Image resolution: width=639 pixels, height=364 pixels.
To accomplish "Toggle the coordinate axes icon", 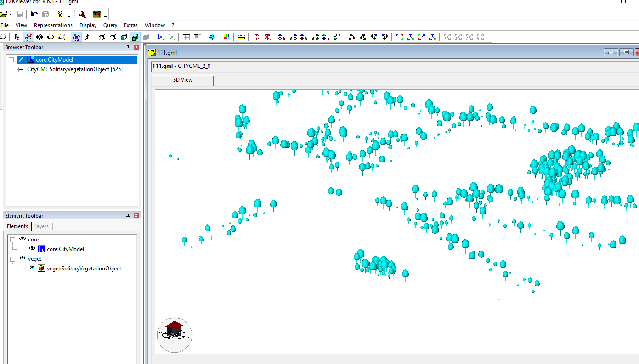I will point(161,37).
